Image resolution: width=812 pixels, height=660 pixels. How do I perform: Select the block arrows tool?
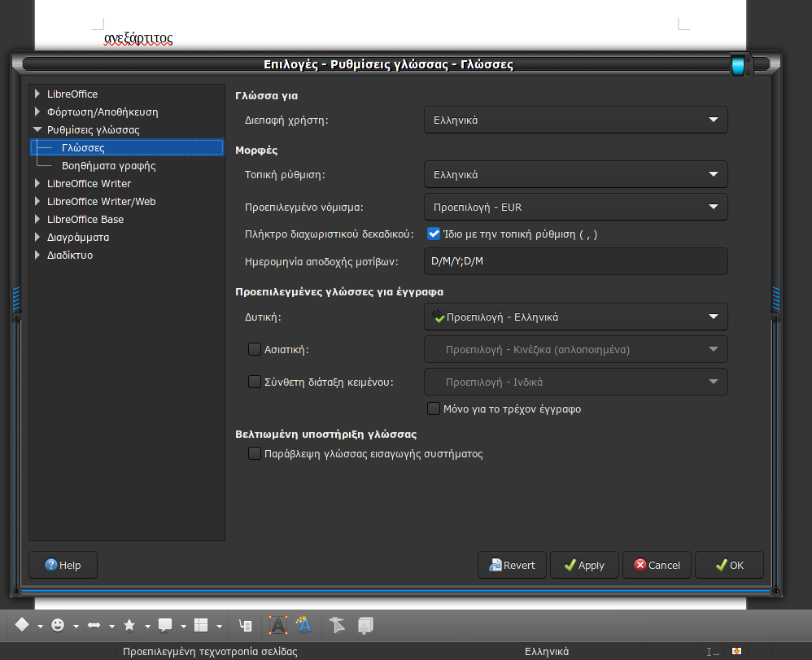pos(94,625)
